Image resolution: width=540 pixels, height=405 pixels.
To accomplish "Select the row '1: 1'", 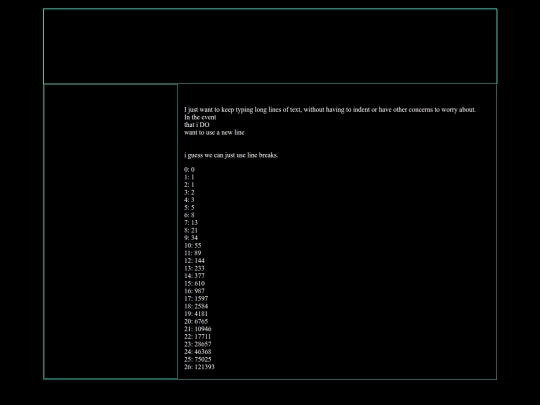I will 189,177.
